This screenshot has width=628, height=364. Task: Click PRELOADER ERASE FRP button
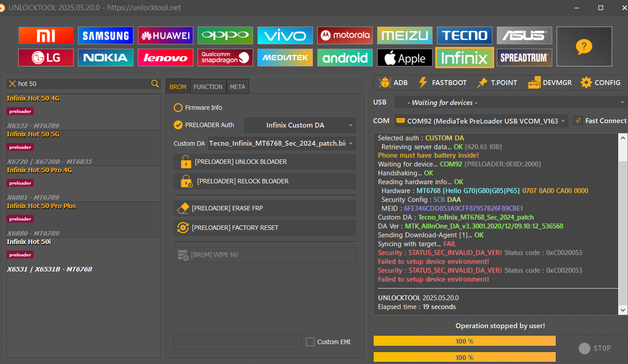click(265, 208)
